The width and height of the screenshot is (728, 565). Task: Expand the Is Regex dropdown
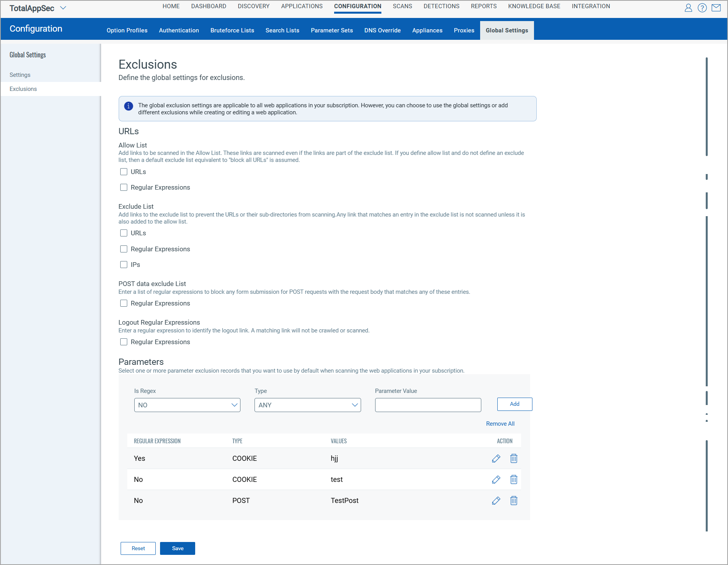(187, 405)
